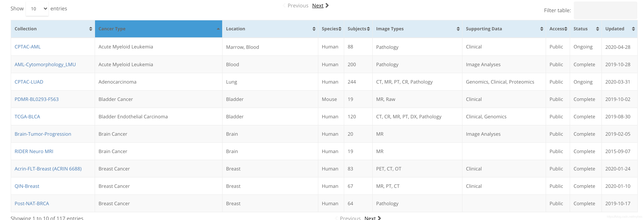Click the Supporting Data sort icon
This screenshot has height=220, width=644.
click(541, 29)
